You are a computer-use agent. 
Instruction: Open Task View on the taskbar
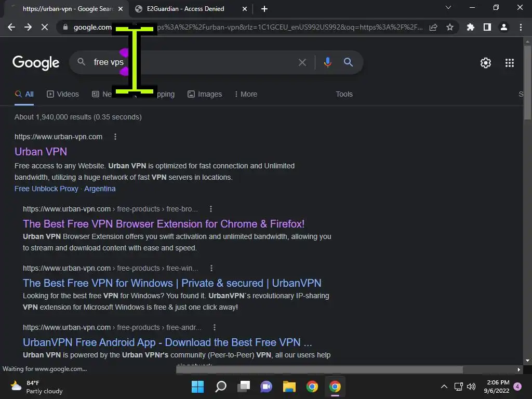(244, 387)
